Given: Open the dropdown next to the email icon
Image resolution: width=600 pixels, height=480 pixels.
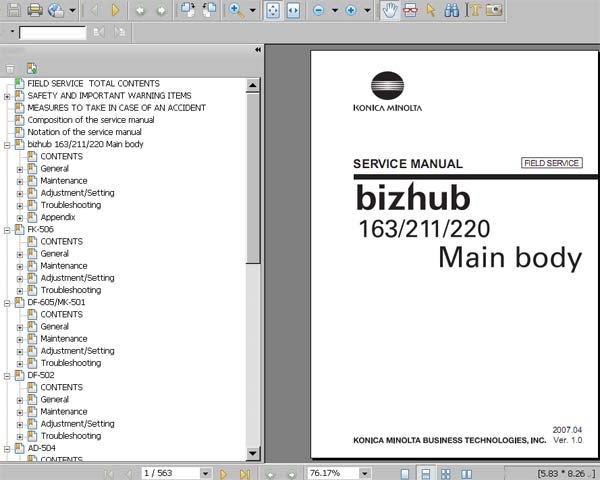Looking at the screenshot, I should point(72,10).
